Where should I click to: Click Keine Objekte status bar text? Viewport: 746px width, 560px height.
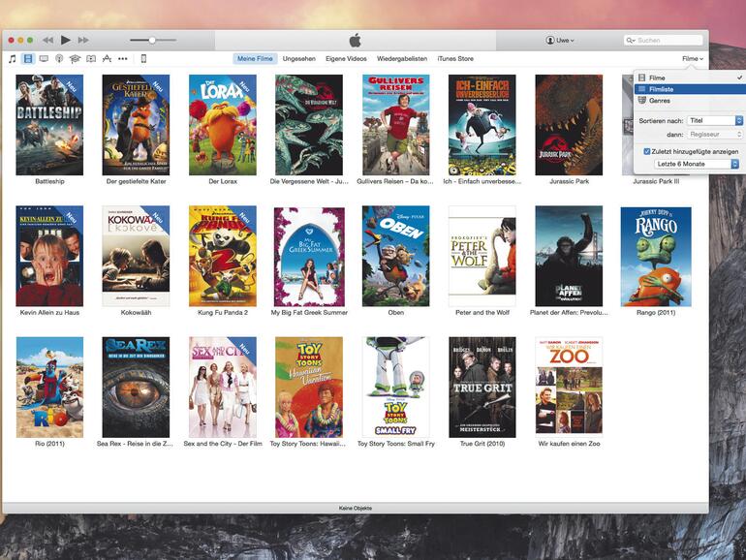[x=356, y=508]
